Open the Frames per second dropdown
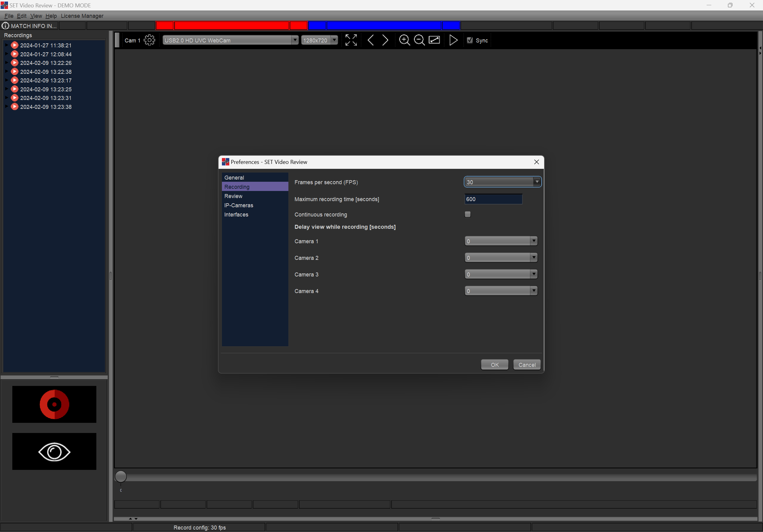Viewport: 763px width, 532px height. tap(502, 182)
